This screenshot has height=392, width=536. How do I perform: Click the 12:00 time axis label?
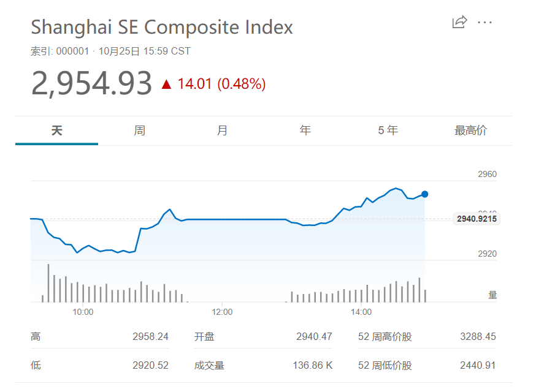222,312
